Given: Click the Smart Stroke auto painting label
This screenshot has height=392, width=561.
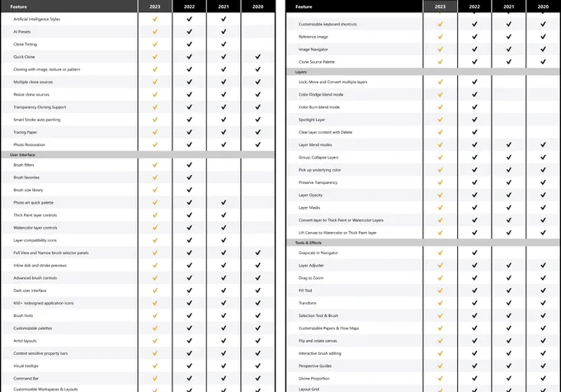Looking at the screenshot, I should pyautogui.click(x=37, y=120).
